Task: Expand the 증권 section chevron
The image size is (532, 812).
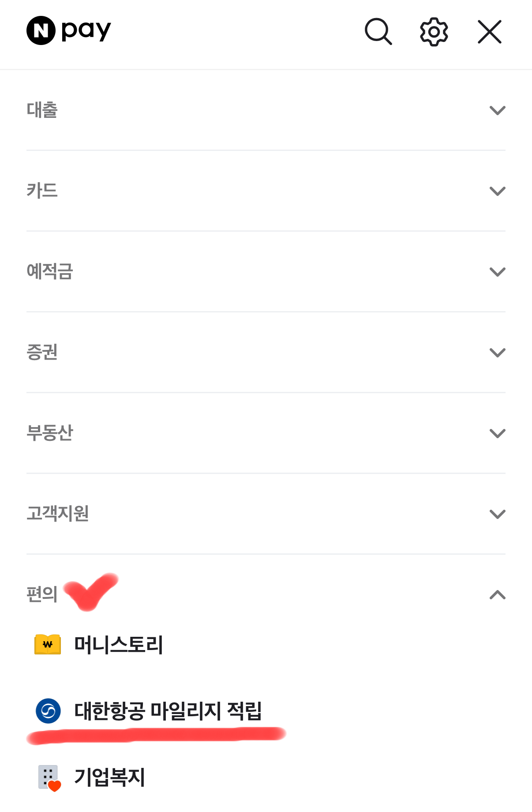Action: pyautogui.click(x=497, y=353)
